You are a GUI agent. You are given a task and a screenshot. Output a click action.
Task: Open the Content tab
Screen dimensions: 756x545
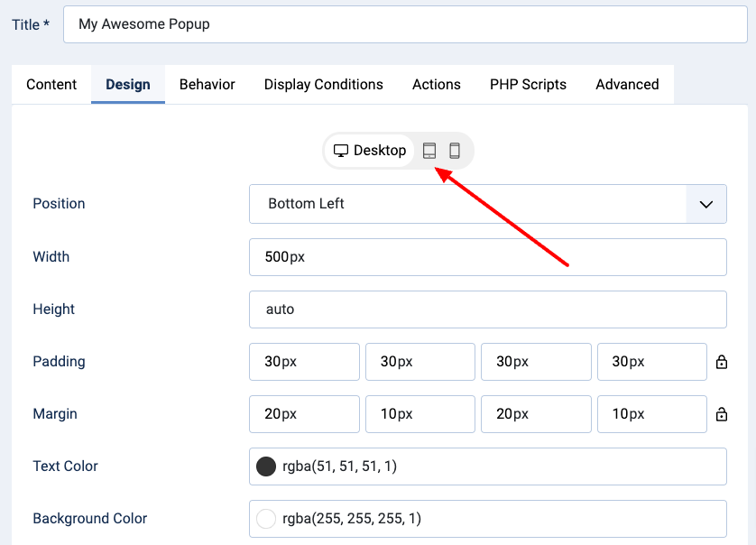[x=51, y=85]
